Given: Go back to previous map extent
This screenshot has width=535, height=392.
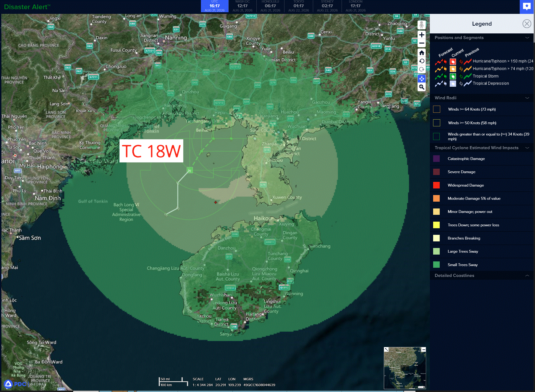Looking at the screenshot, I should click(421, 61).
